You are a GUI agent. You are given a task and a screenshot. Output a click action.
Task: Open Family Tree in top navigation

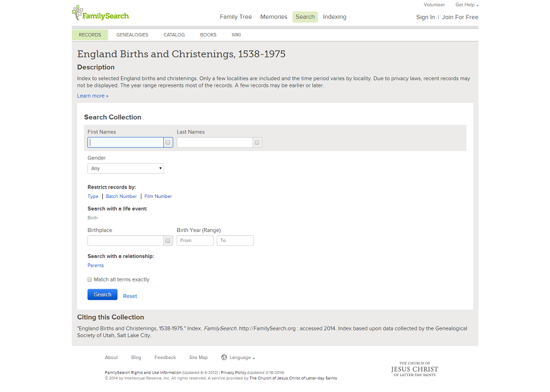[x=236, y=17]
